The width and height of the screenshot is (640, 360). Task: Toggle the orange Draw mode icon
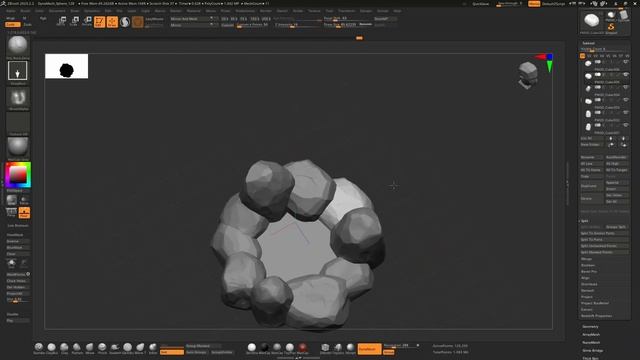click(x=112, y=22)
